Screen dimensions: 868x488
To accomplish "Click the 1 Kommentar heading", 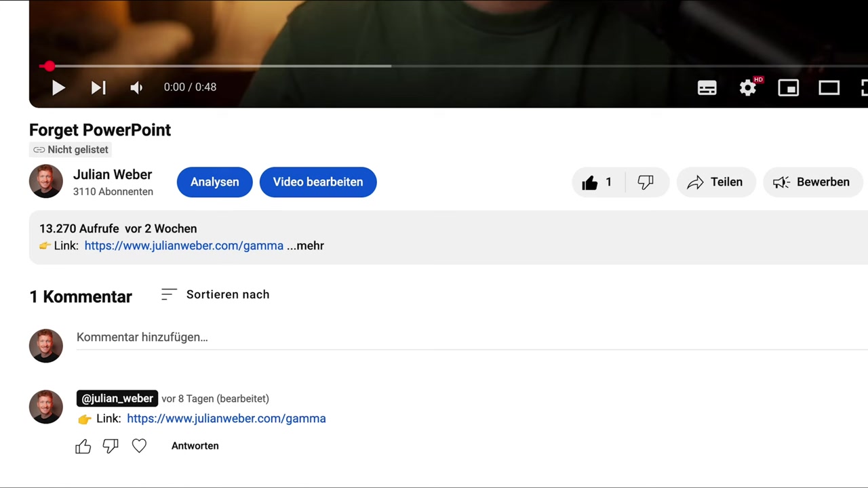I will 81,296.
